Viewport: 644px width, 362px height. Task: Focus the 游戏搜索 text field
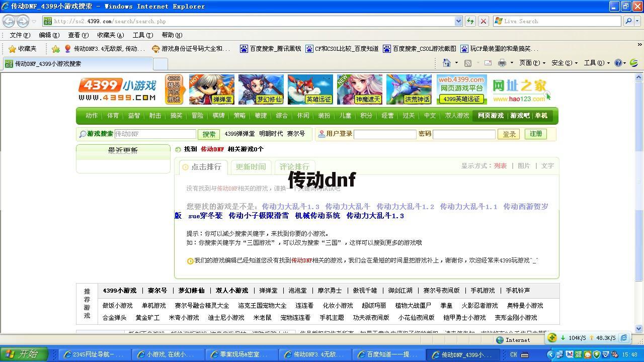click(x=155, y=134)
